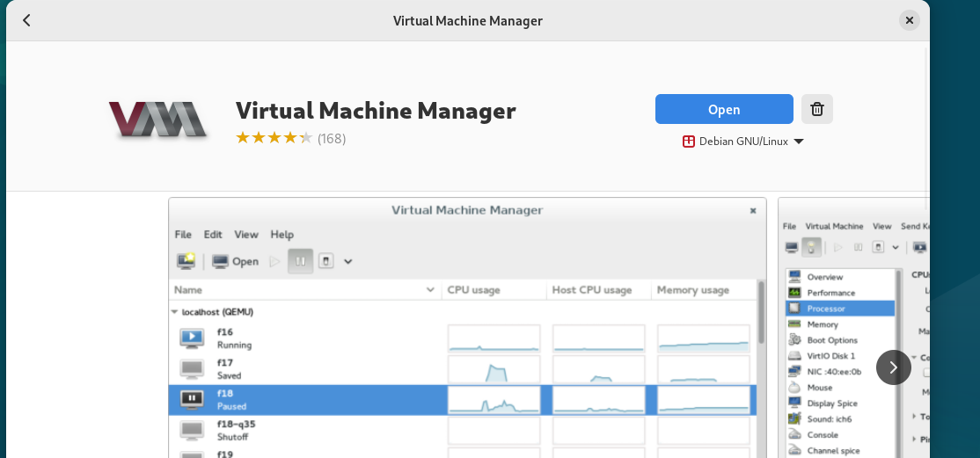Select Mouse in the hardware list
The image size is (980, 458).
840,388
